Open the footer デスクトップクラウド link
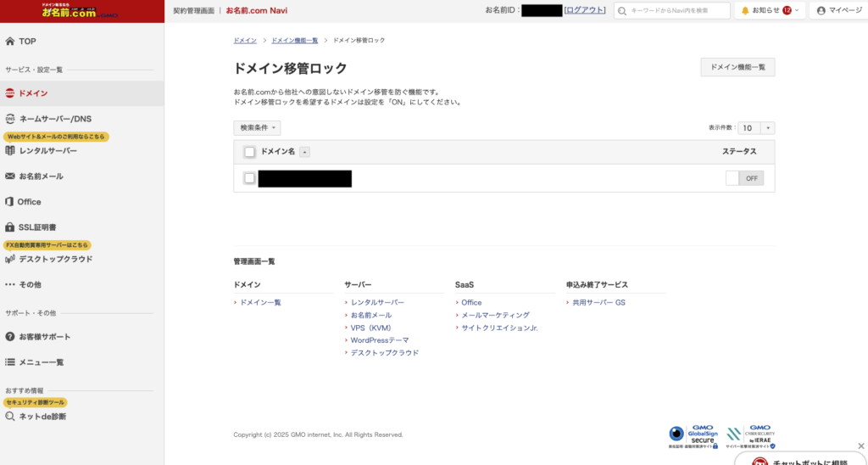 (385, 353)
